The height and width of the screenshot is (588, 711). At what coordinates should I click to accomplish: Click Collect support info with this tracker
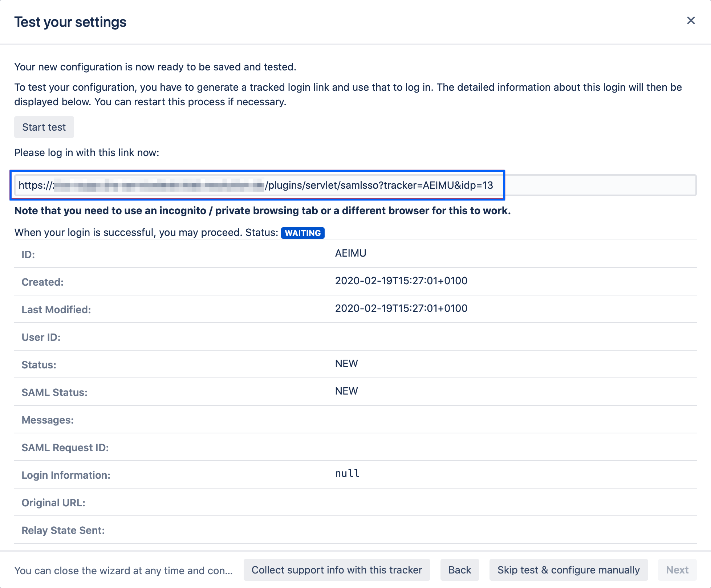tap(337, 570)
